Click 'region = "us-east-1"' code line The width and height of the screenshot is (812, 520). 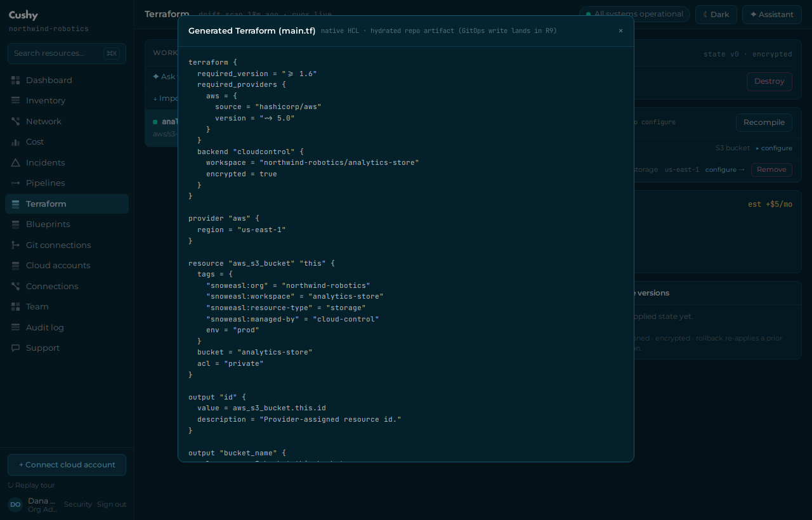242,230
